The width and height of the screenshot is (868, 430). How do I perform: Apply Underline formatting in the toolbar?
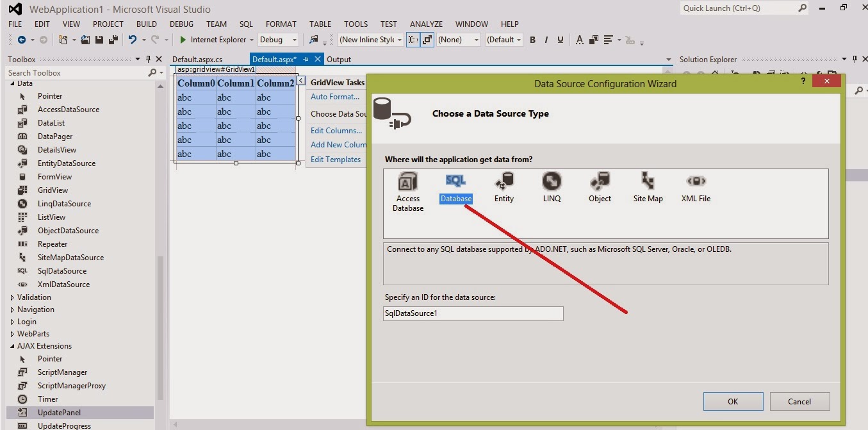point(561,40)
